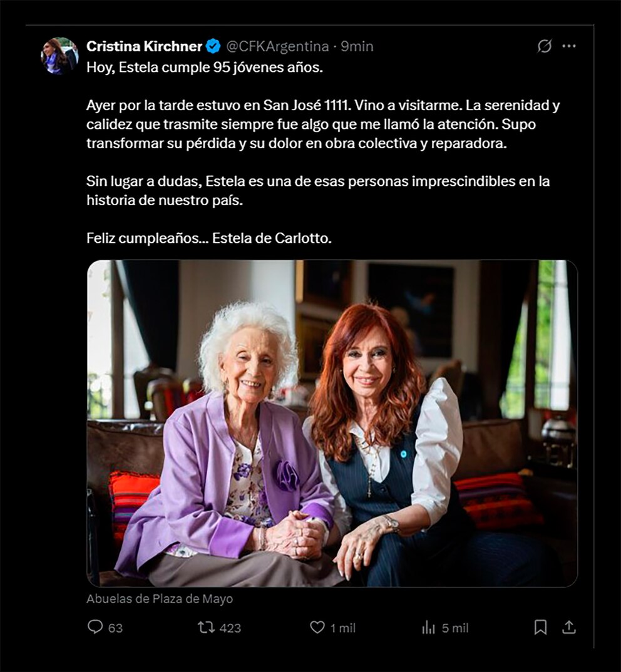
Task: Share the post via upload arrow icon
Action: [x=569, y=627]
